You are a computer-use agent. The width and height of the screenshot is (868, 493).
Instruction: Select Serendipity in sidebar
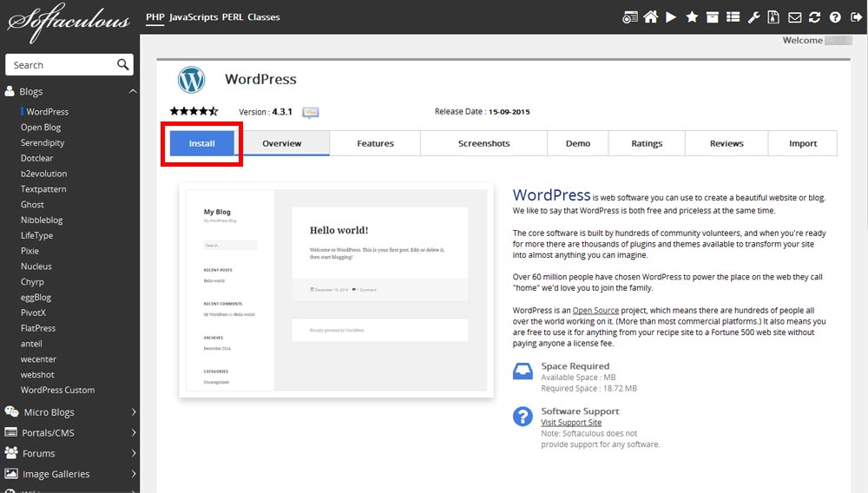(x=43, y=142)
